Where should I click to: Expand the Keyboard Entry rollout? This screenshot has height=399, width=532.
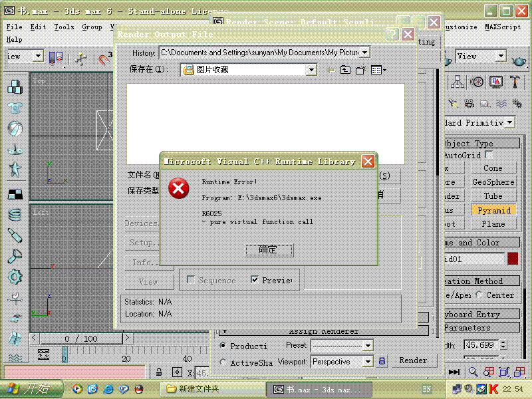(x=481, y=314)
